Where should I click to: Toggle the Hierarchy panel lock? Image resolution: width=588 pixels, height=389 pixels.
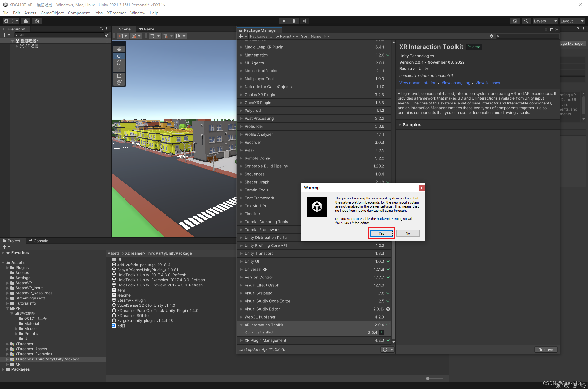pos(101,29)
